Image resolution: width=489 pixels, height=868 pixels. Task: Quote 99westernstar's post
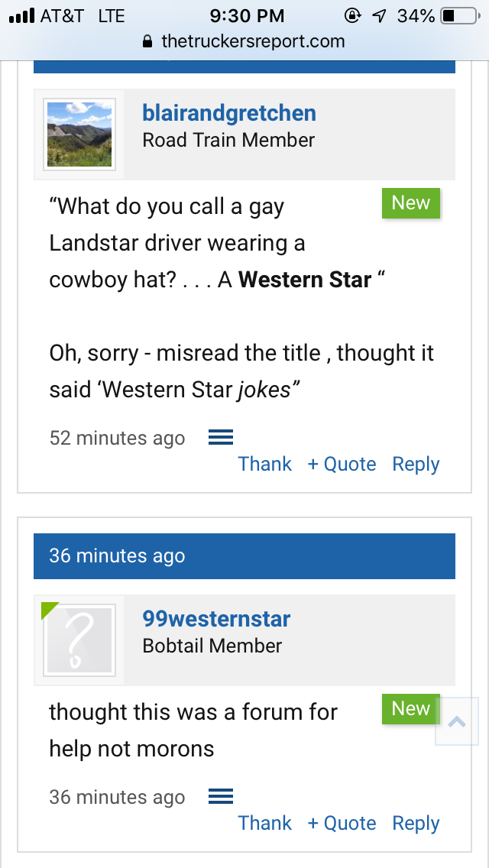342,823
